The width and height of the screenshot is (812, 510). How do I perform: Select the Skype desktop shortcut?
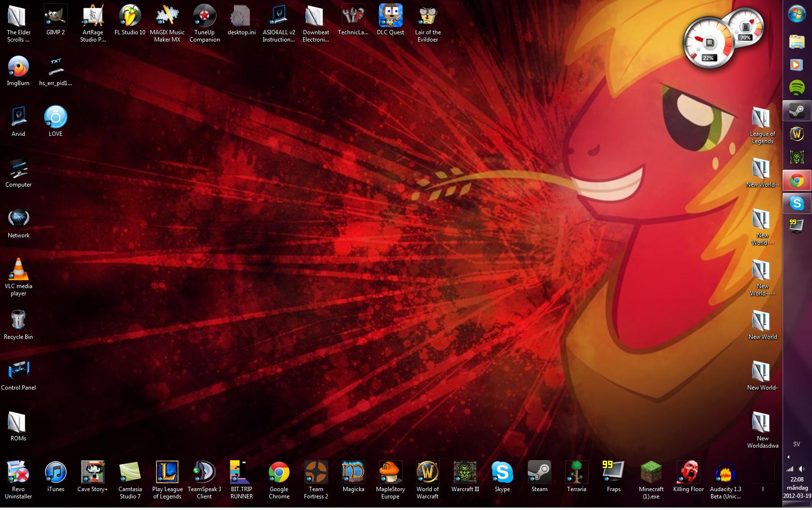click(x=502, y=477)
